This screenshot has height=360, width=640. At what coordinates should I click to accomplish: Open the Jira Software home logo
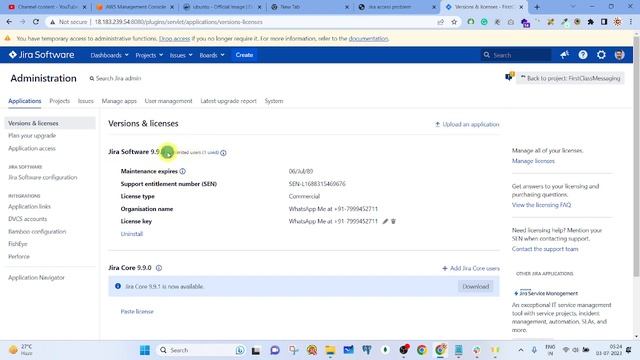pos(41,55)
